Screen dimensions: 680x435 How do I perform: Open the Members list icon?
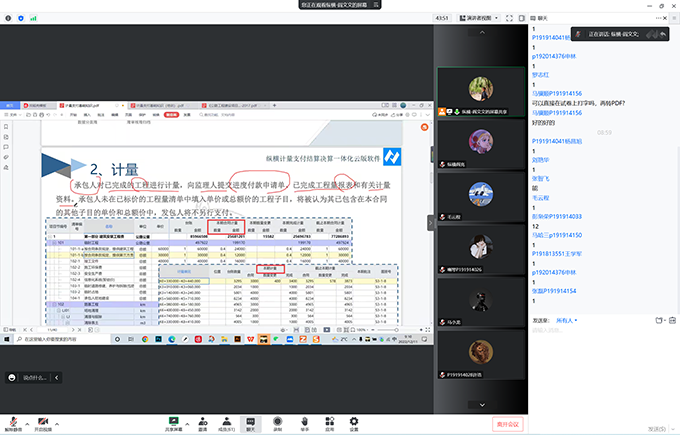point(227,421)
